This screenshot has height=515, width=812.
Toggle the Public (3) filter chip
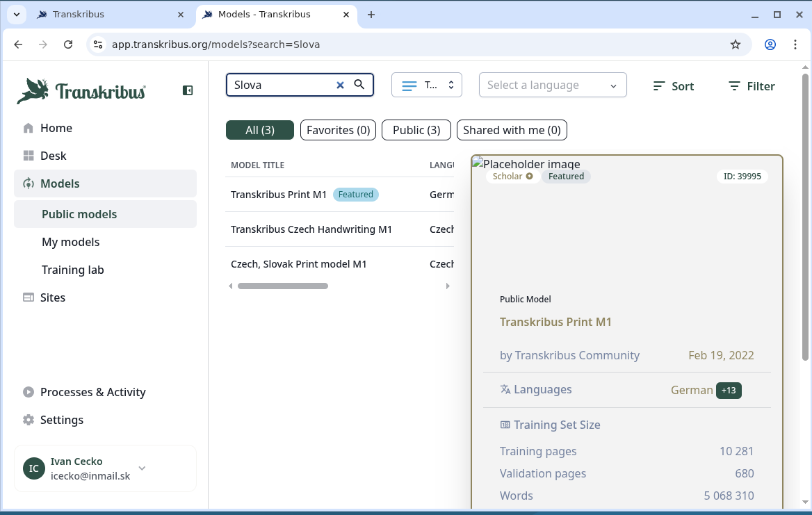pyautogui.click(x=416, y=130)
